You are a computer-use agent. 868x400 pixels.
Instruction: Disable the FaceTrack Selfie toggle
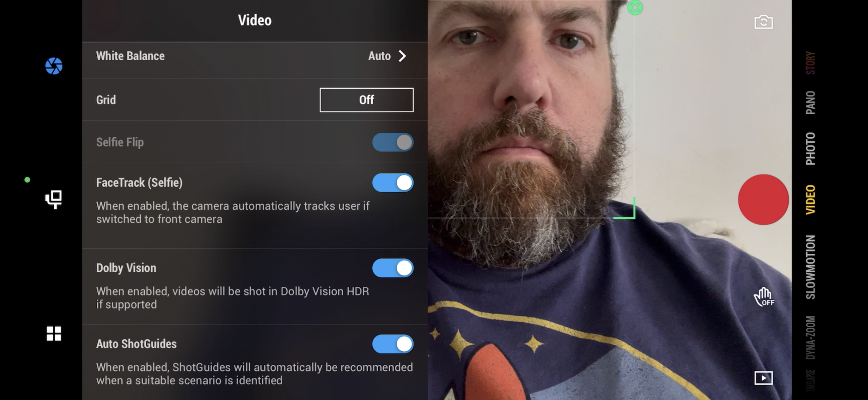pos(392,182)
